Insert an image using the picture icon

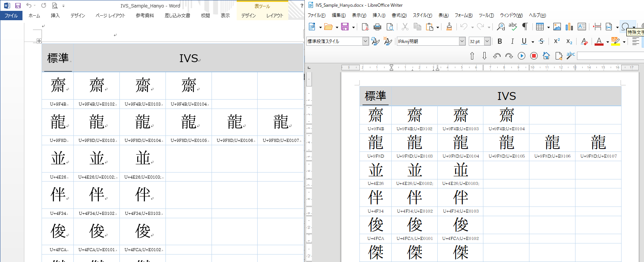coord(557,27)
